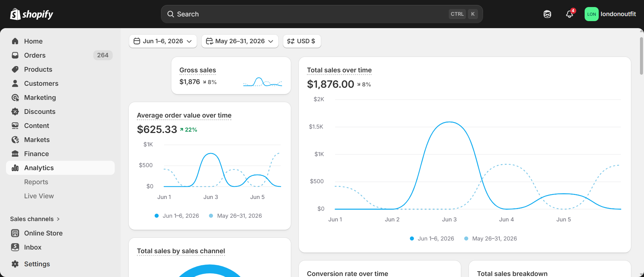This screenshot has height=277, width=644.
Task: Expand the Sales channels section
Action: tap(35, 219)
